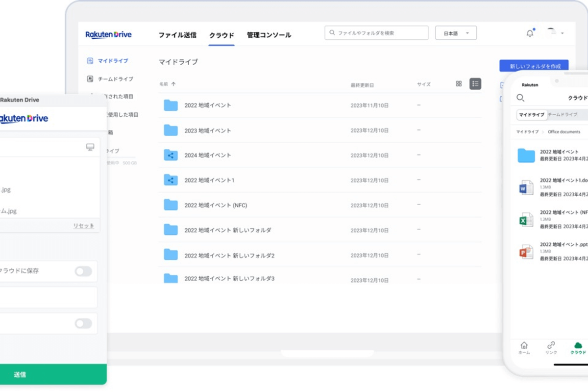This screenshot has width=588, height=392.
Task: Sort by 名前 column arrow
Action: 173,84
